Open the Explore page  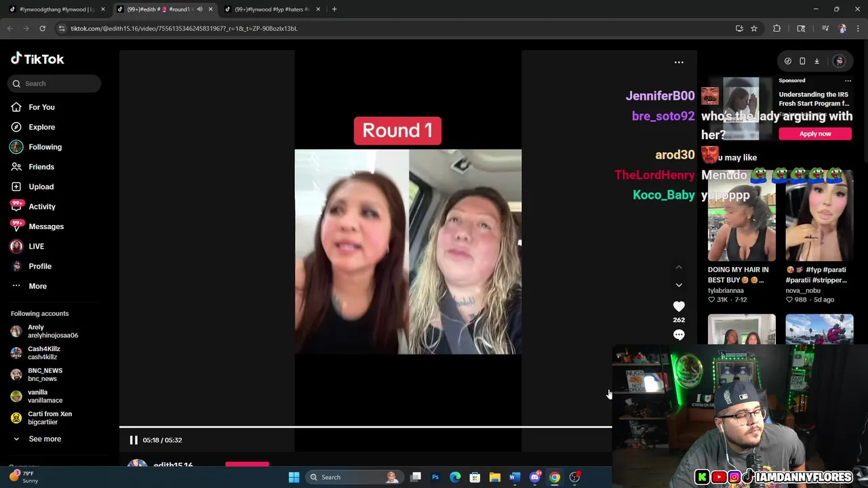[x=41, y=127]
